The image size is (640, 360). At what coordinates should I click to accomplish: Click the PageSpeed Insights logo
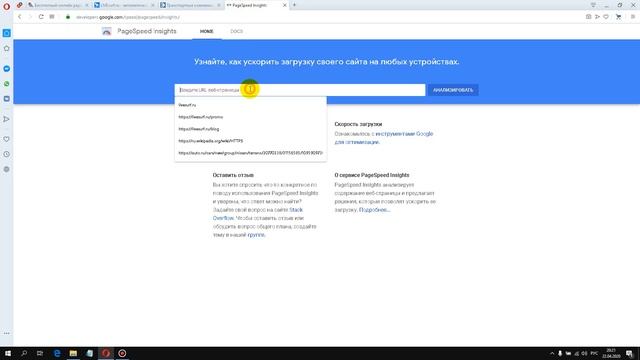click(x=107, y=31)
